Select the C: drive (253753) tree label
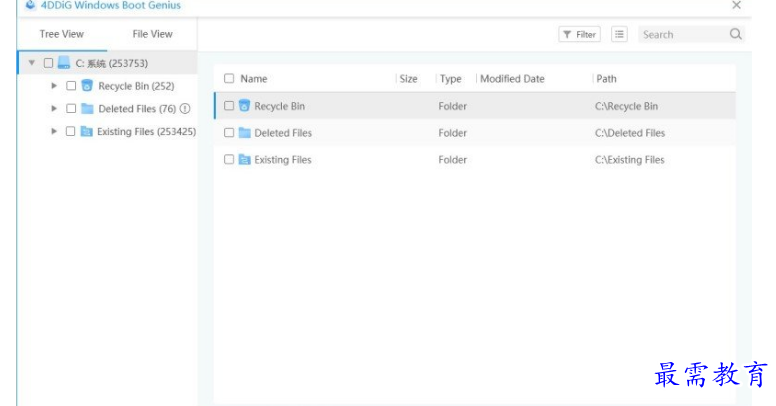776x406 pixels. pos(112,63)
